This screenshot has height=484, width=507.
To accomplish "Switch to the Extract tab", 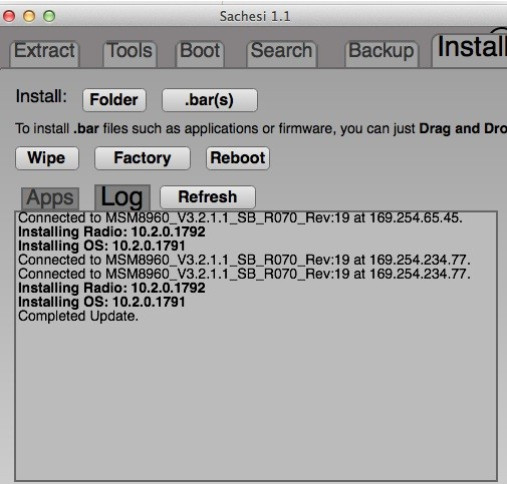I will point(45,53).
